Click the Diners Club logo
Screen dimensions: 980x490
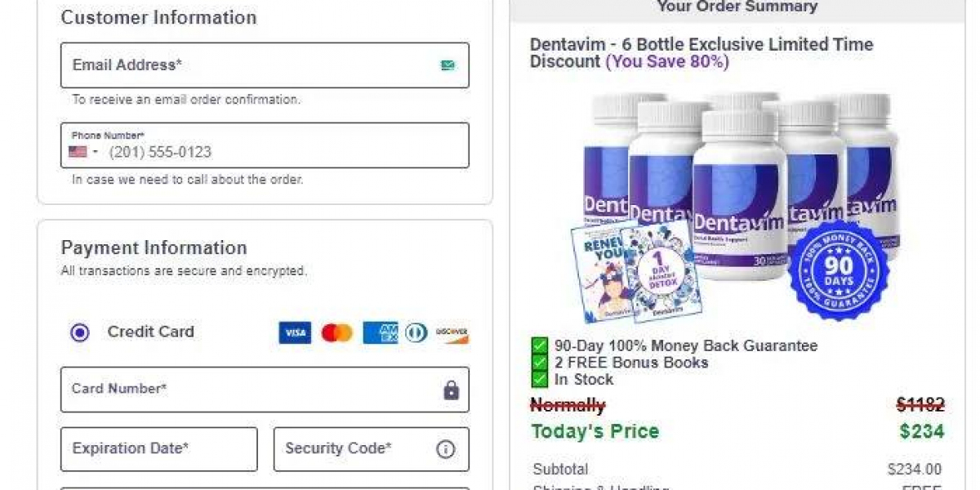[416, 332]
